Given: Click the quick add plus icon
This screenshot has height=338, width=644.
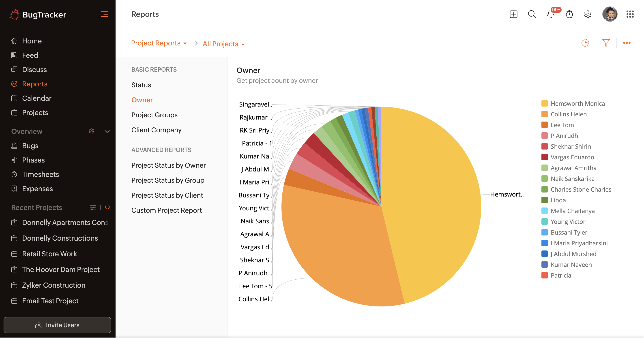Looking at the screenshot, I should [x=513, y=14].
